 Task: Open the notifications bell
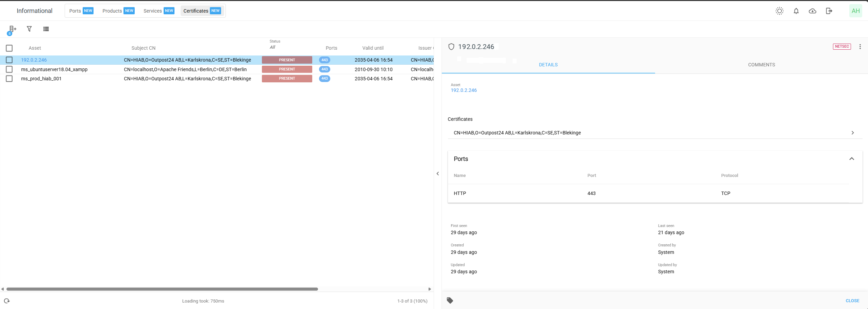coord(796,11)
